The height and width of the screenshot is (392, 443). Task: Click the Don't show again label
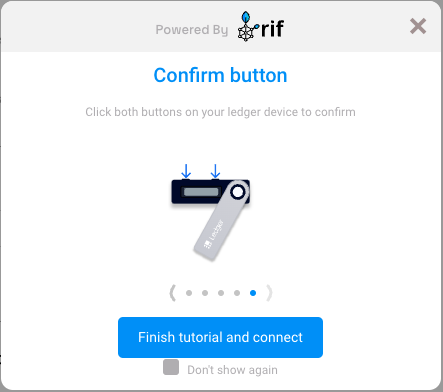pyautogui.click(x=232, y=370)
